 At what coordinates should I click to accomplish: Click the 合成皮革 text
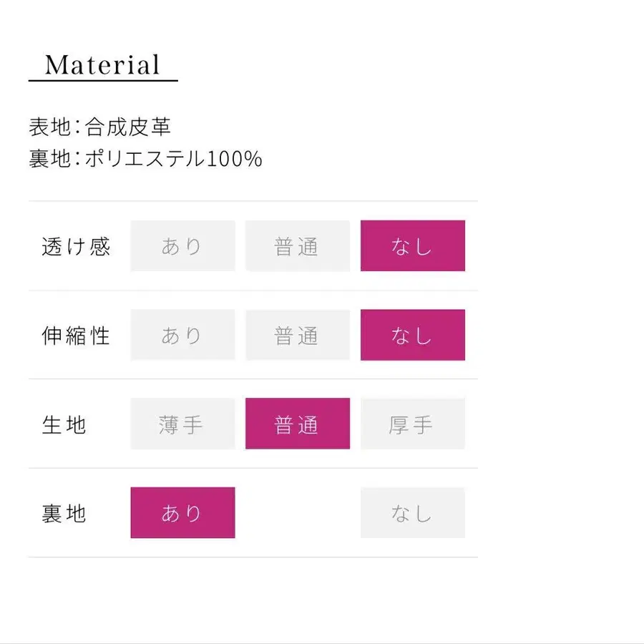pos(128,127)
